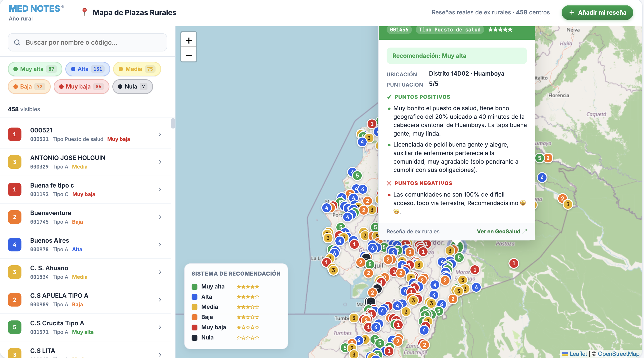
Task: Open rank badge for 000521 row
Action: point(14,134)
